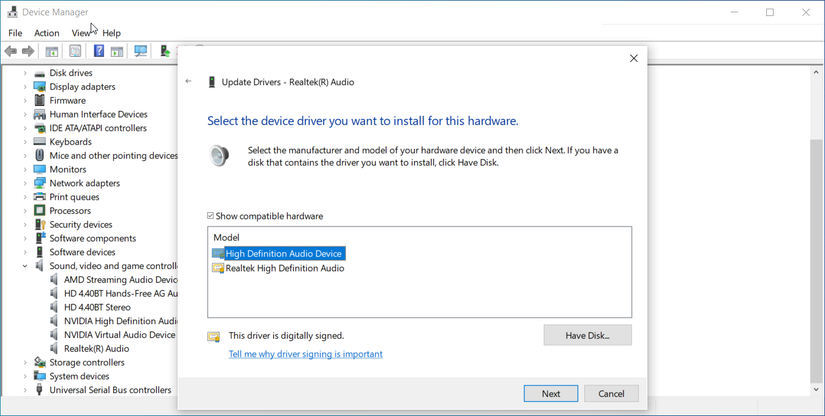The width and height of the screenshot is (825, 416).
Task: Click the Display adapters category icon
Action: [x=39, y=87]
